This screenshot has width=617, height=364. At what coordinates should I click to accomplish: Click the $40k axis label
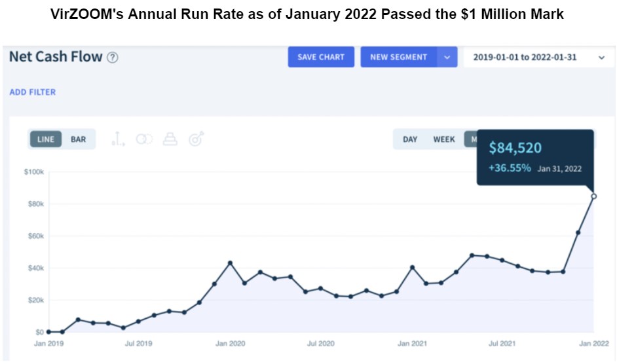36,268
